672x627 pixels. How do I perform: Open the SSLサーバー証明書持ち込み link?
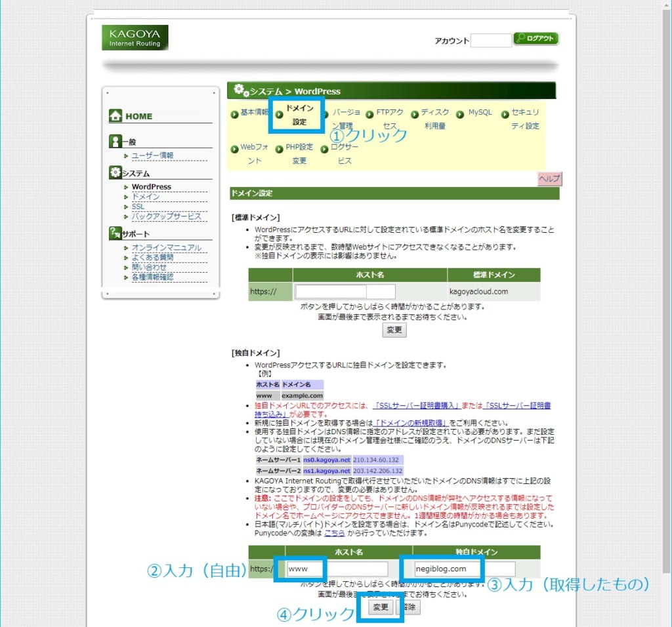pyautogui.click(x=518, y=405)
